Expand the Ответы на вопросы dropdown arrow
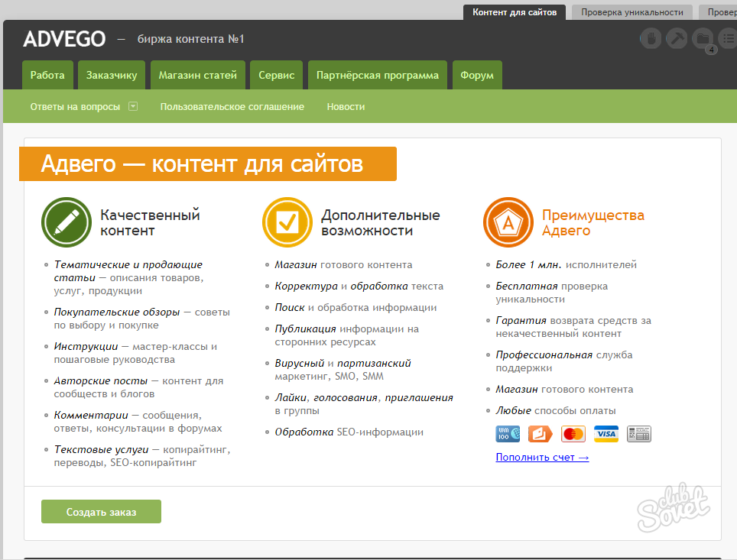The height and width of the screenshot is (560, 737). (133, 106)
